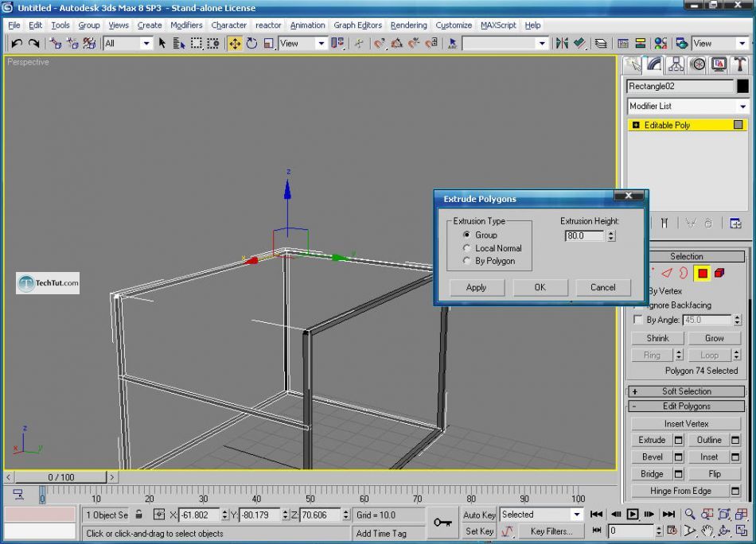Activate the Select Object arrow tool
The height and width of the screenshot is (544, 756).
tap(162, 44)
